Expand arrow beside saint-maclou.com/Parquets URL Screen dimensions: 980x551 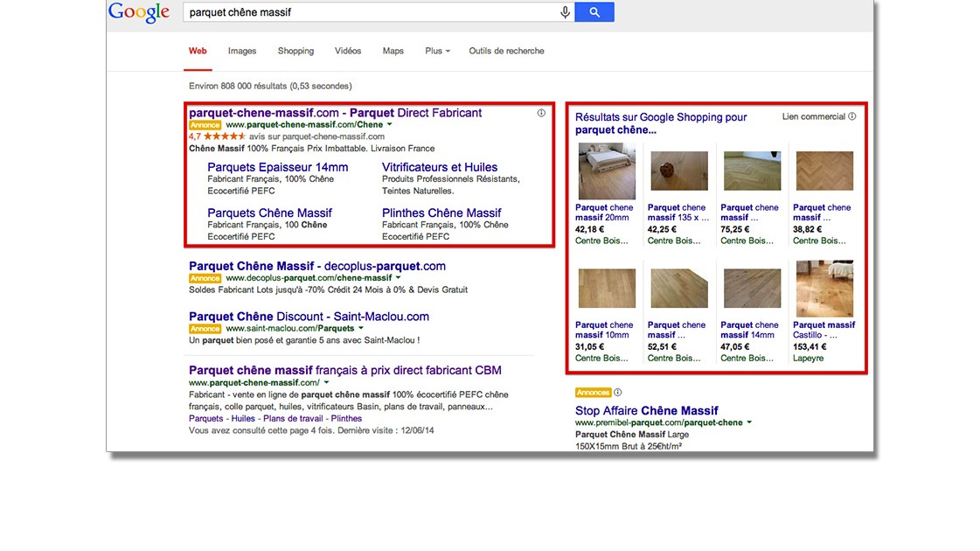pos(361,328)
